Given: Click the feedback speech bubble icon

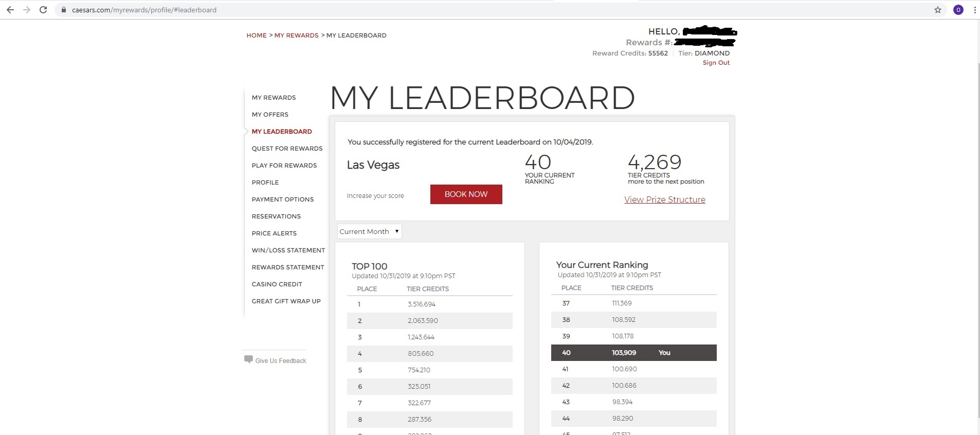Looking at the screenshot, I should click(x=248, y=359).
